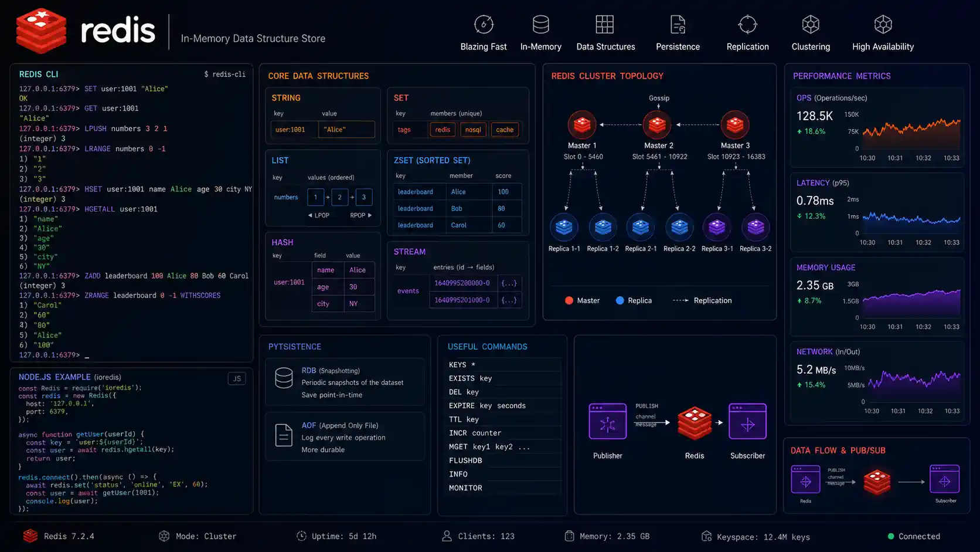The width and height of the screenshot is (980, 552).
Task: Click the Persistence document icon
Action: [x=678, y=25]
